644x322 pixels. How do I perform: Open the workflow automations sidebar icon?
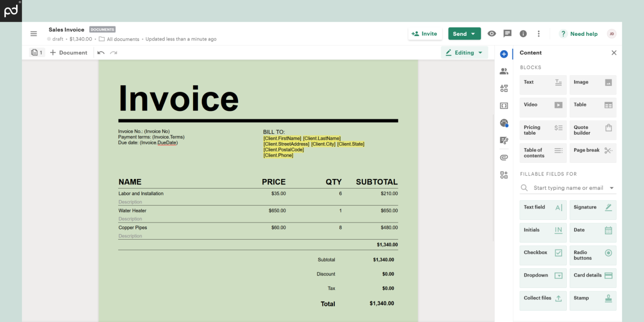(x=504, y=140)
